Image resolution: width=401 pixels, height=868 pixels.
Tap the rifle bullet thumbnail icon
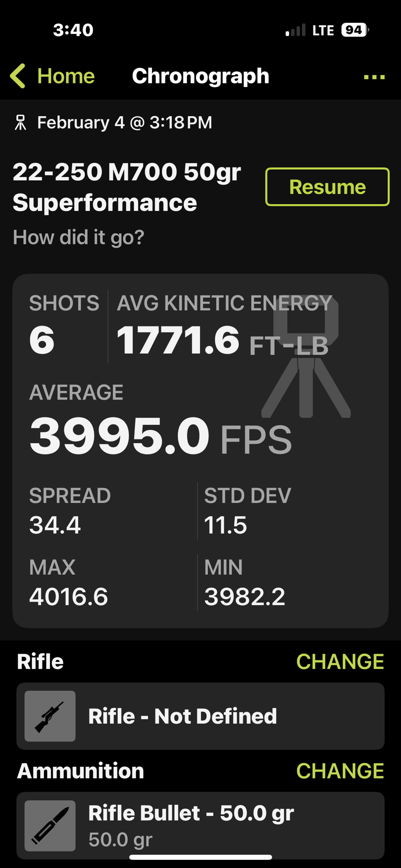(x=50, y=825)
